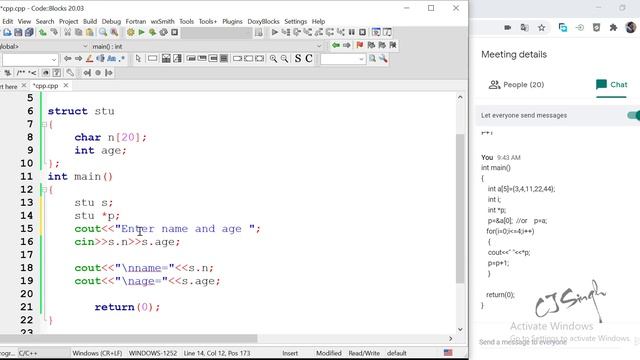This screenshot has height=360, width=640.
Task: Open the Build menu
Action: [x=90, y=21]
